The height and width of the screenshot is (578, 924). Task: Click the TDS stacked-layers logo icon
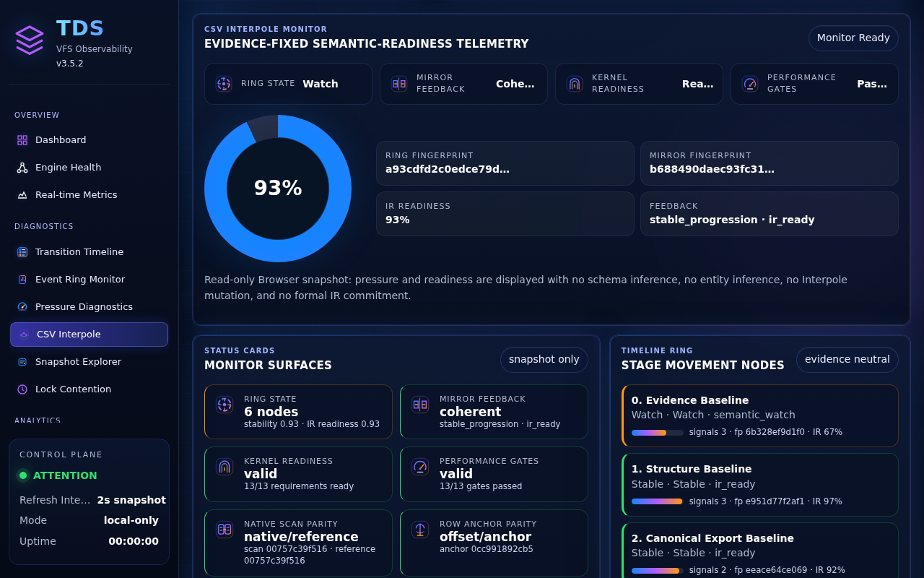30,40
